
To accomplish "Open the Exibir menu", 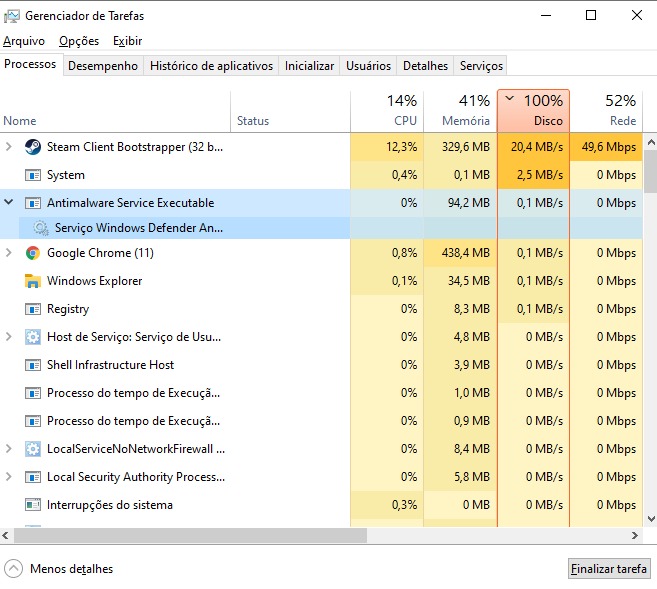I will coord(127,41).
